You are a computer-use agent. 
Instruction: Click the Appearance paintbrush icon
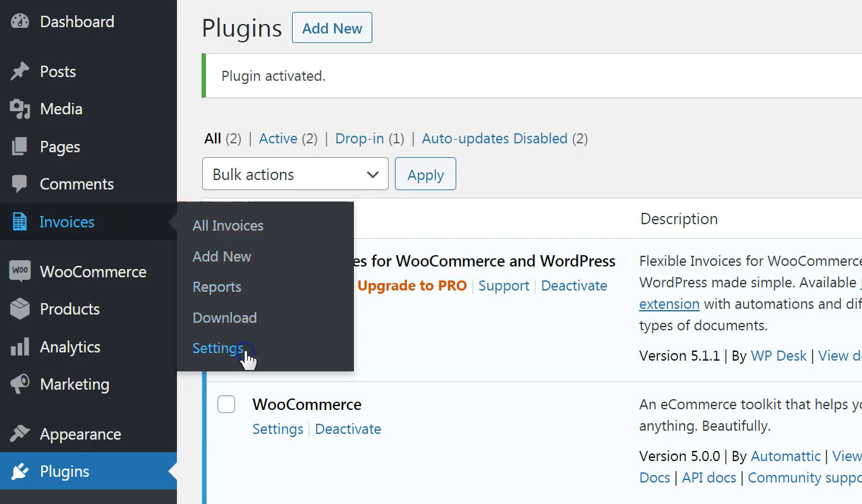coord(20,434)
